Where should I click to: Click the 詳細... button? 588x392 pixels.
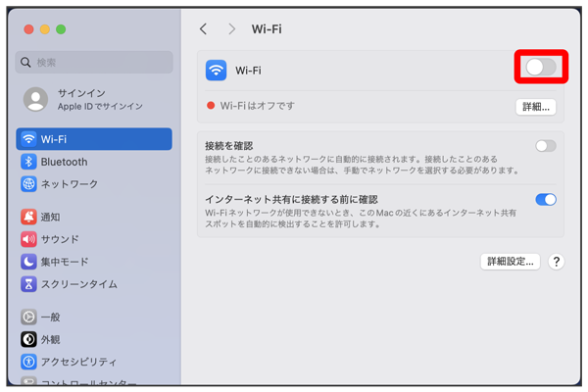point(535,106)
